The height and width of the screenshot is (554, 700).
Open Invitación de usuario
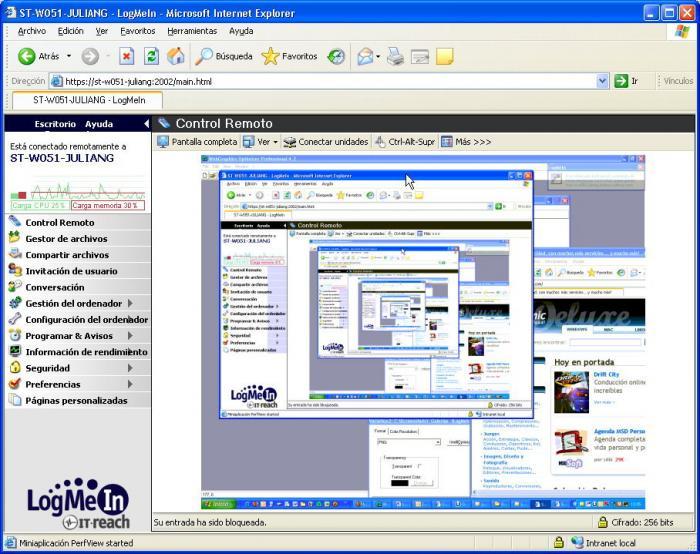pyautogui.click(x=71, y=271)
